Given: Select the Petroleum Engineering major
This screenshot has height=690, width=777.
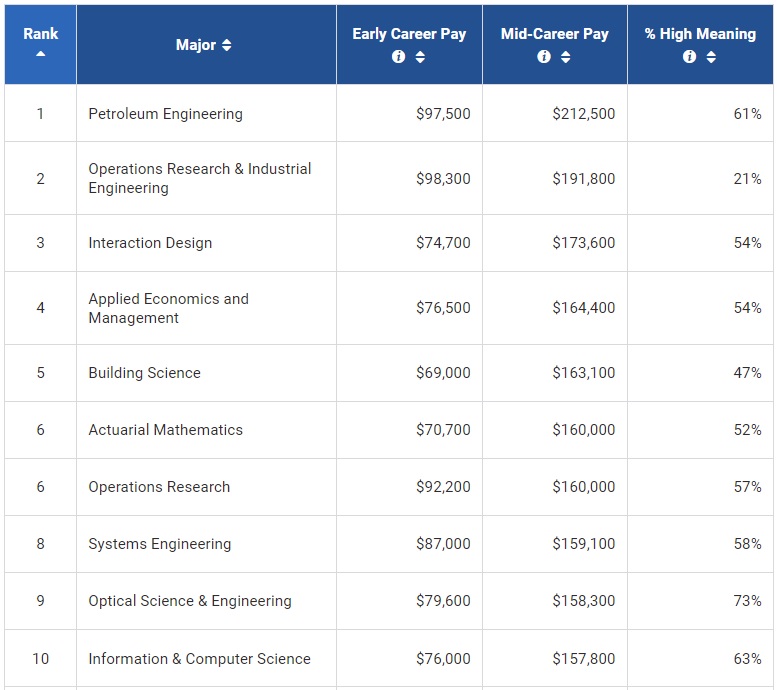Looking at the screenshot, I should [165, 114].
